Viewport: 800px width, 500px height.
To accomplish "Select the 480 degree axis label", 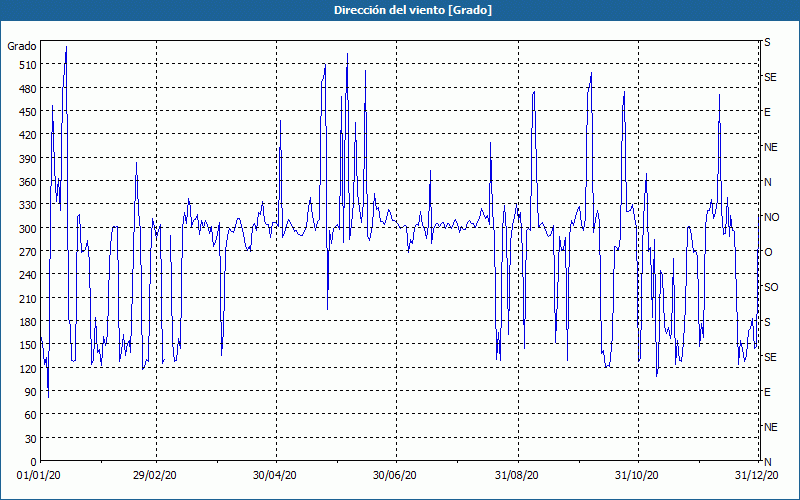I will (28, 88).
